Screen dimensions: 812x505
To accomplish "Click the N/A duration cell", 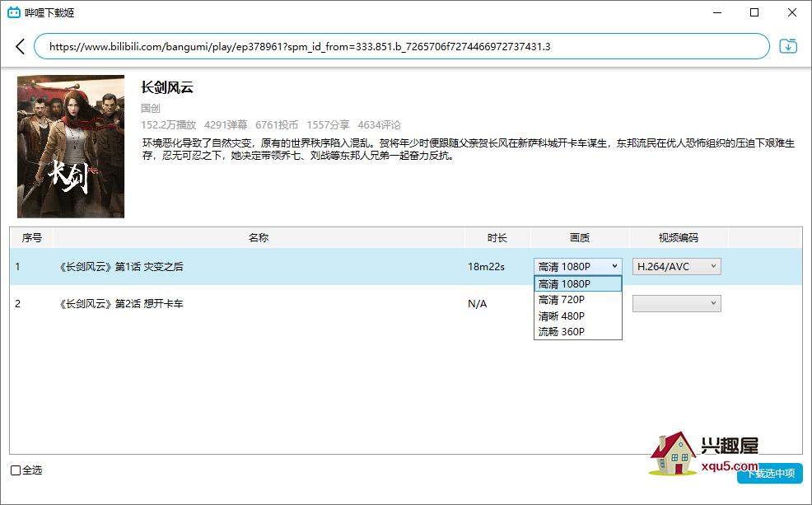I will click(478, 304).
